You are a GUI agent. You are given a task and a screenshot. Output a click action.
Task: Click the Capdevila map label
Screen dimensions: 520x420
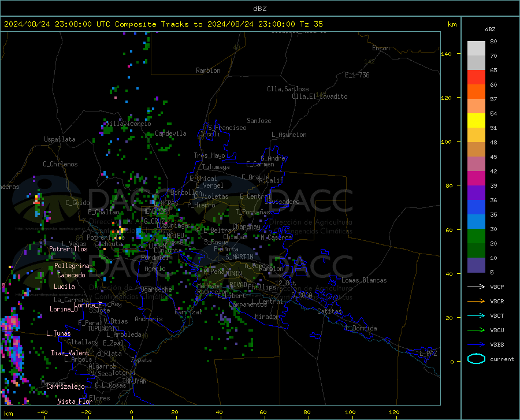[170, 133]
